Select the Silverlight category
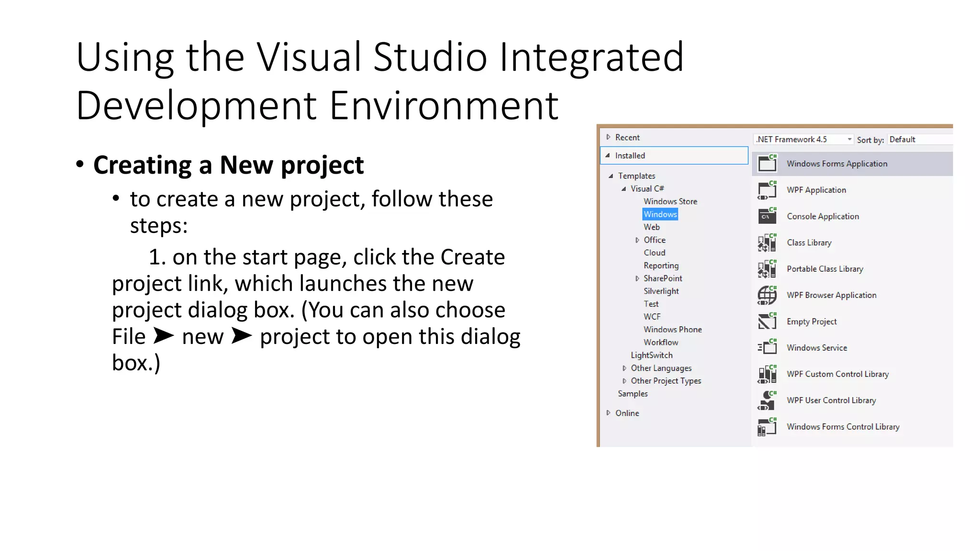 pyautogui.click(x=661, y=291)
